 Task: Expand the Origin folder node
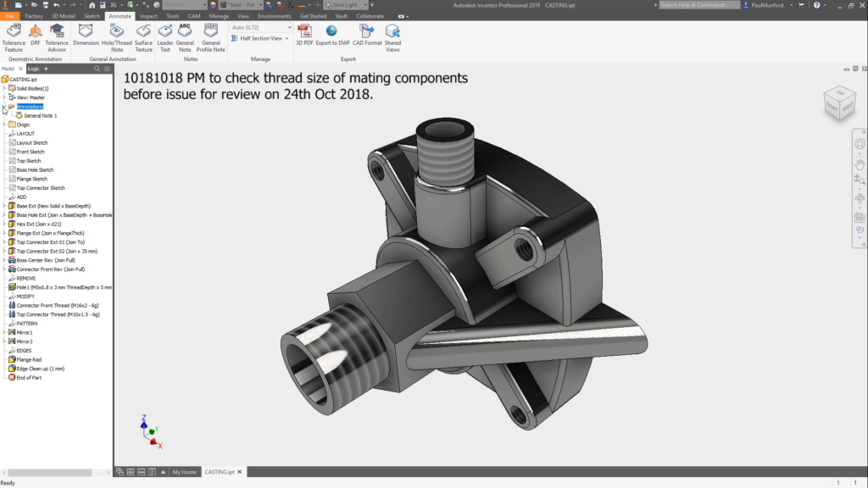pyautogui.click(x=4, y=125)
